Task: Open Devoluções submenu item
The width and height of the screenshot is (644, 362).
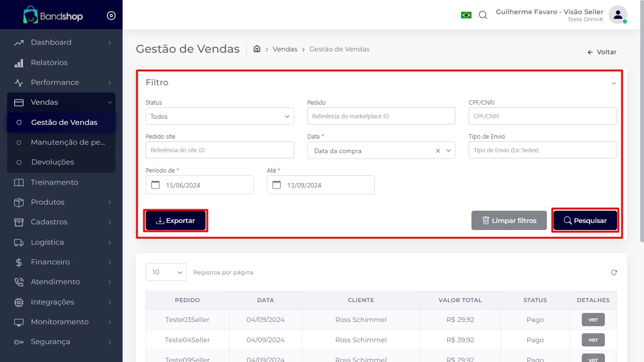Action: click(x=52, y=162)
